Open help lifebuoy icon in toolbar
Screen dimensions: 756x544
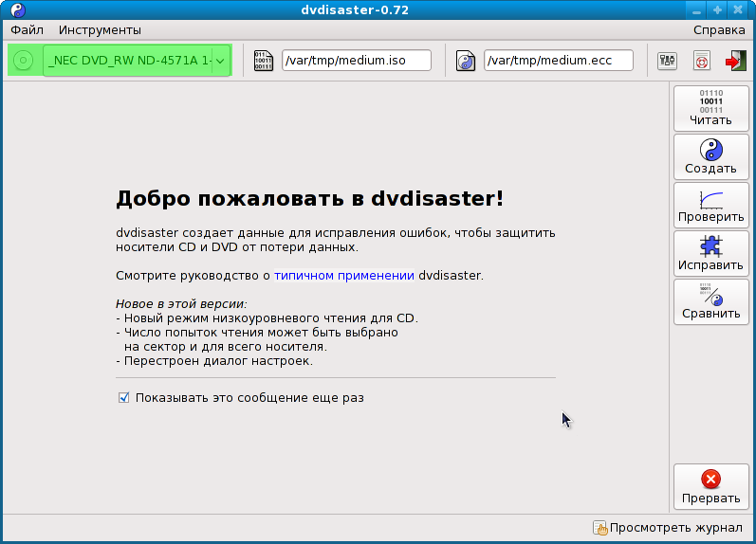(702, 61)
